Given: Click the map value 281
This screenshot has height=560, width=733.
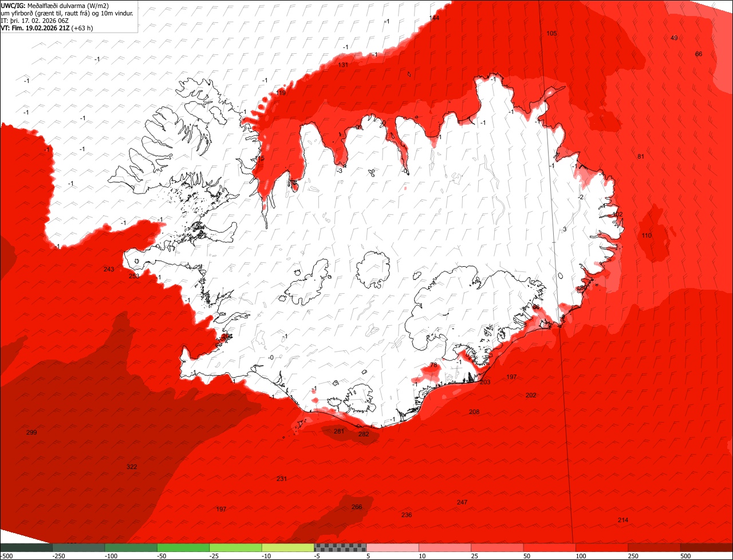Looking at the screenshot, I should pyautogui.click(x=339, y=432).
